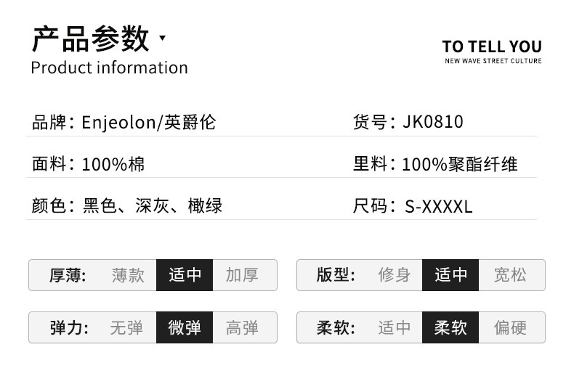Pick the 无弹 elasticity option
Screen dimensions: 574x392
pyautogui.click(x=126, y=327)
